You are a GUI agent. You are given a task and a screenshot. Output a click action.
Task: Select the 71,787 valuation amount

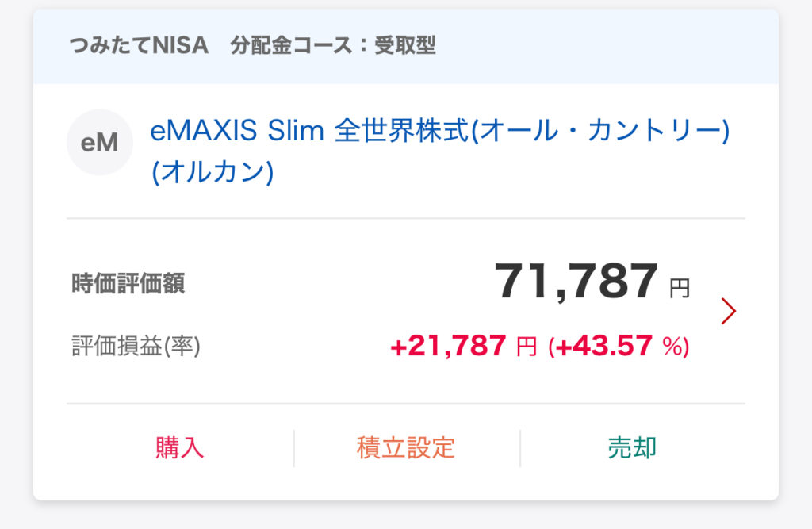click(x=576, y=282)
